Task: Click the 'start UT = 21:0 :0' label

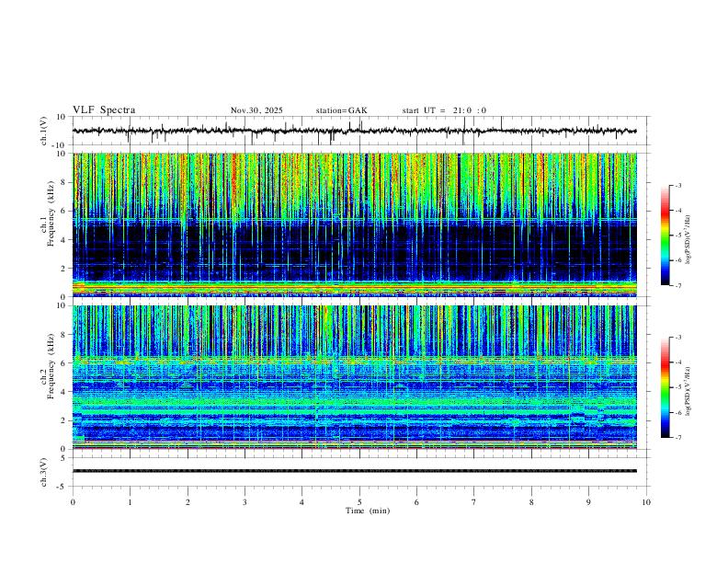Action: tap(444, 110)
